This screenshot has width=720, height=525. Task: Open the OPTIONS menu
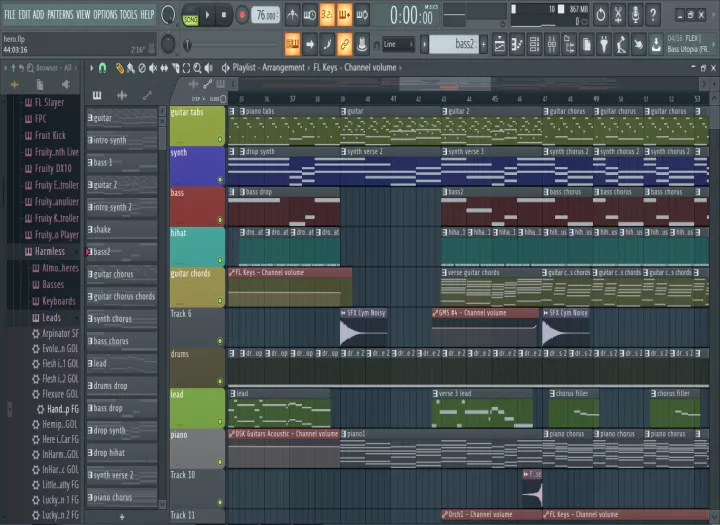[105, 15]
